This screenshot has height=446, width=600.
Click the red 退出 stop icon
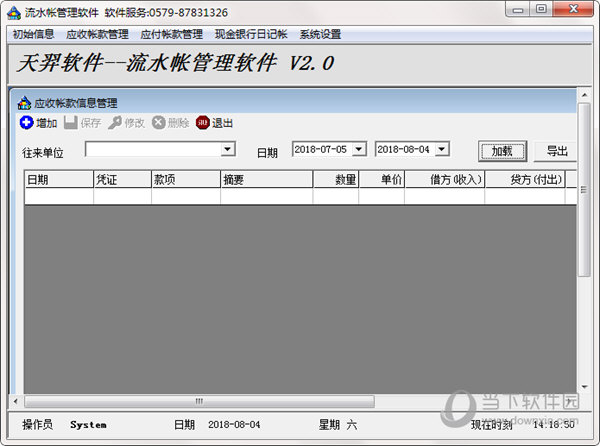coord(202,123)
